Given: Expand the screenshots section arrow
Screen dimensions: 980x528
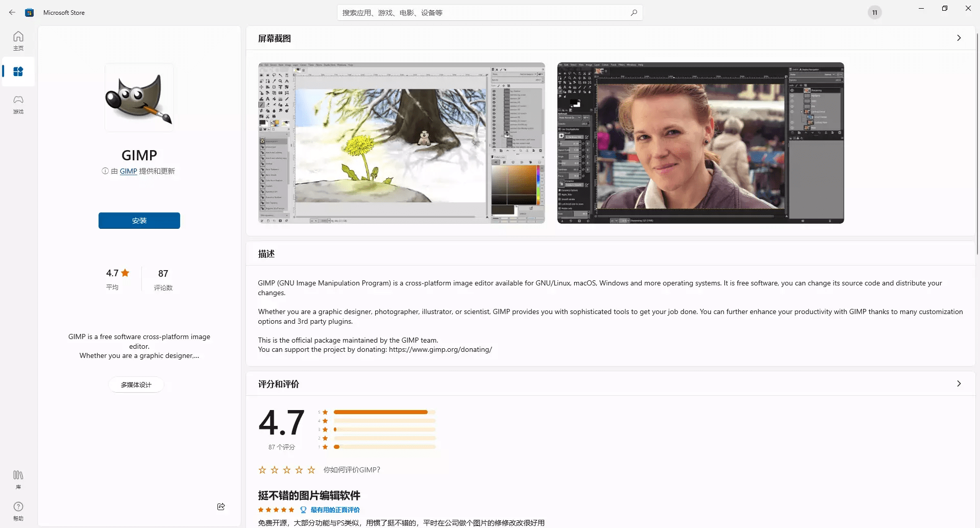Looking at the screenshot, I should [959, 38].
